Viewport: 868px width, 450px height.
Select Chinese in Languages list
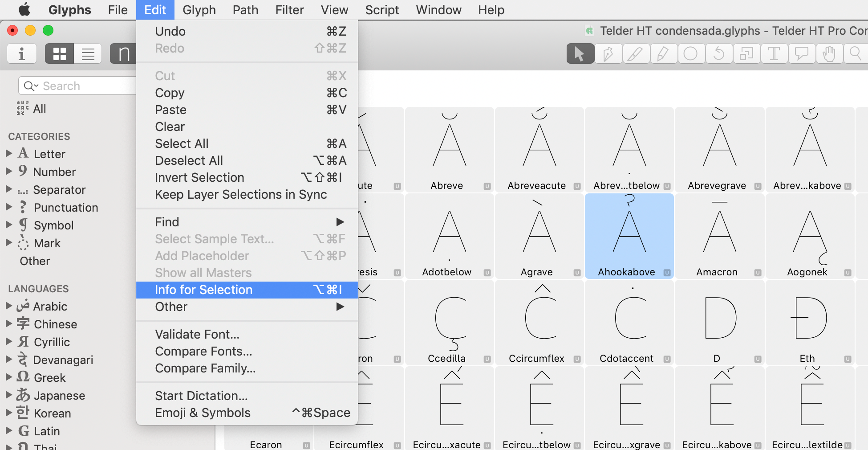coord(55,324)
